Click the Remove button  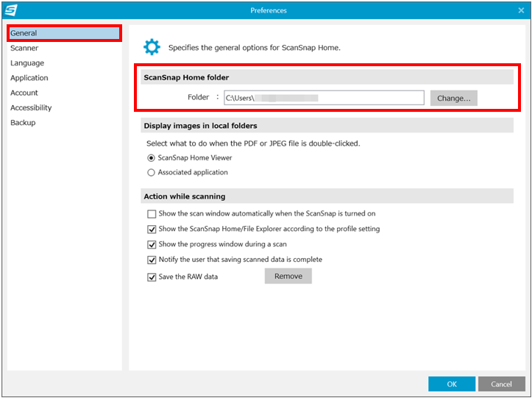[288, 276]
